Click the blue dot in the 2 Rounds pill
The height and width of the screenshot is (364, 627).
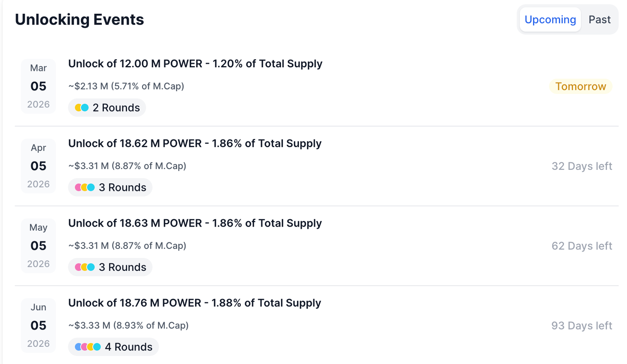pyautogui.click(x=85, y=107)
